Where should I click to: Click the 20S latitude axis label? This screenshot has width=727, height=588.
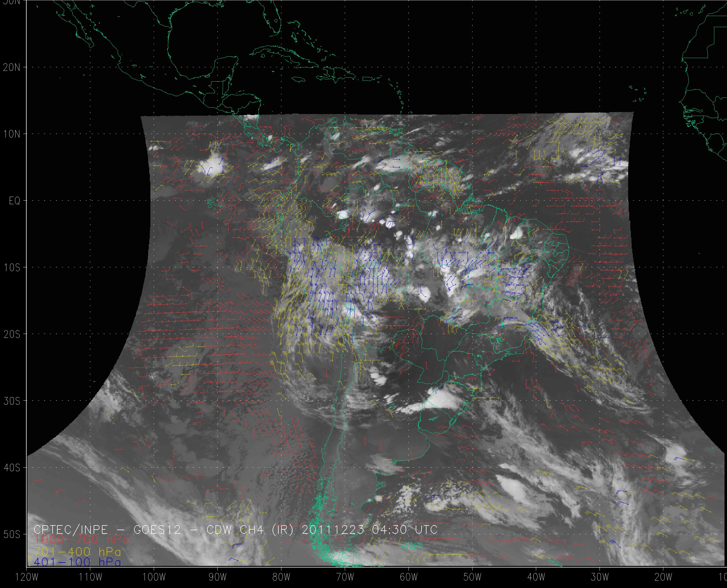tap(12, 334)
